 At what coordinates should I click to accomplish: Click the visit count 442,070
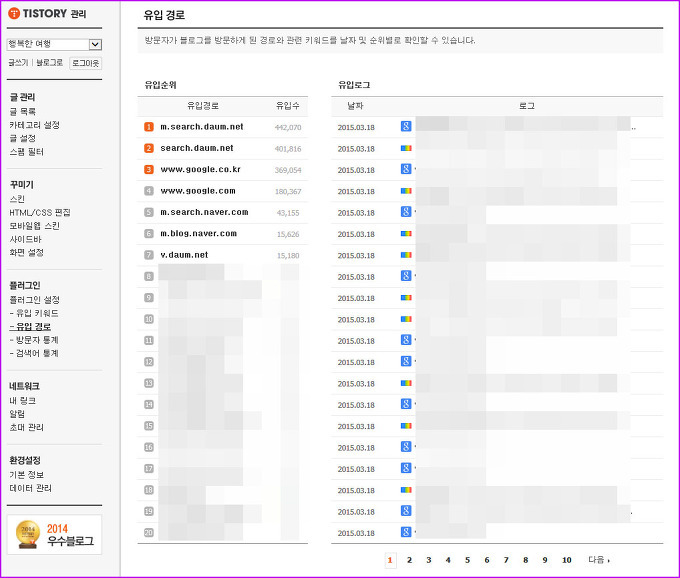[288, 127]
